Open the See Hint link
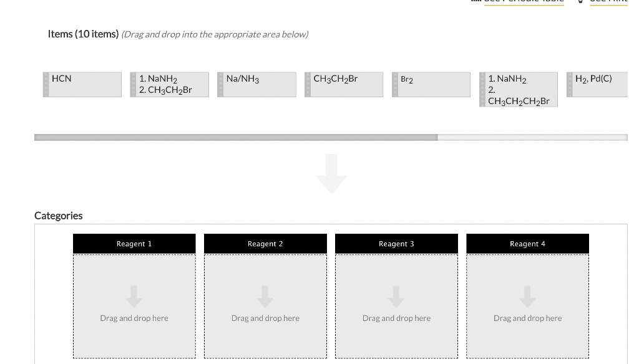639x364 pixels. click(x=608, y=2)
